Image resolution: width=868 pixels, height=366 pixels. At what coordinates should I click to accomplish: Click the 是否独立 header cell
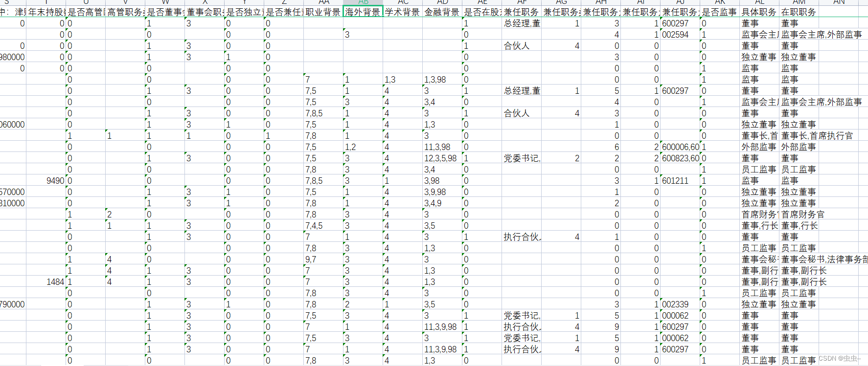[244, 12]
